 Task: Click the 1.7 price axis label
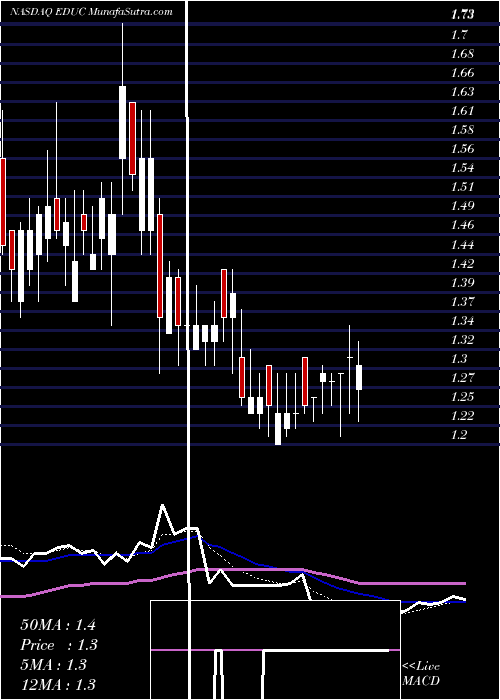[459, 34]
